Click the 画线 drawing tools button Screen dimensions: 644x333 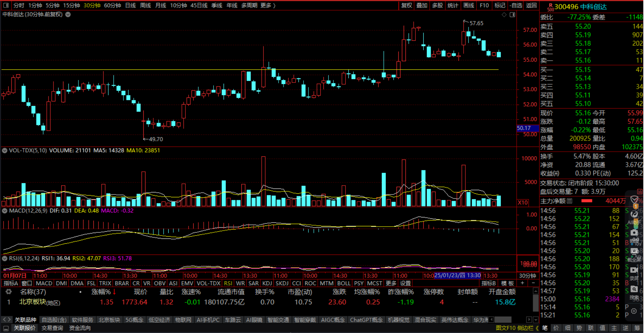tap(469, 5)
